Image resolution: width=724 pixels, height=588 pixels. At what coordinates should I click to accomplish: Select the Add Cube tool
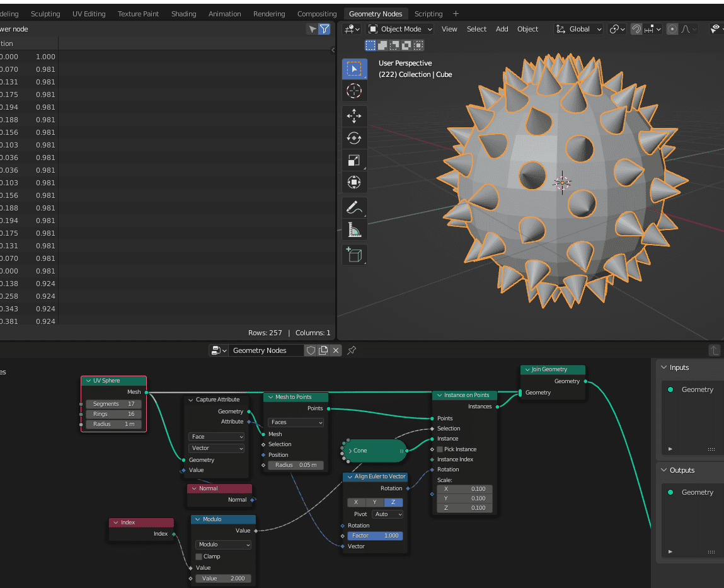[x=354, y=255]
